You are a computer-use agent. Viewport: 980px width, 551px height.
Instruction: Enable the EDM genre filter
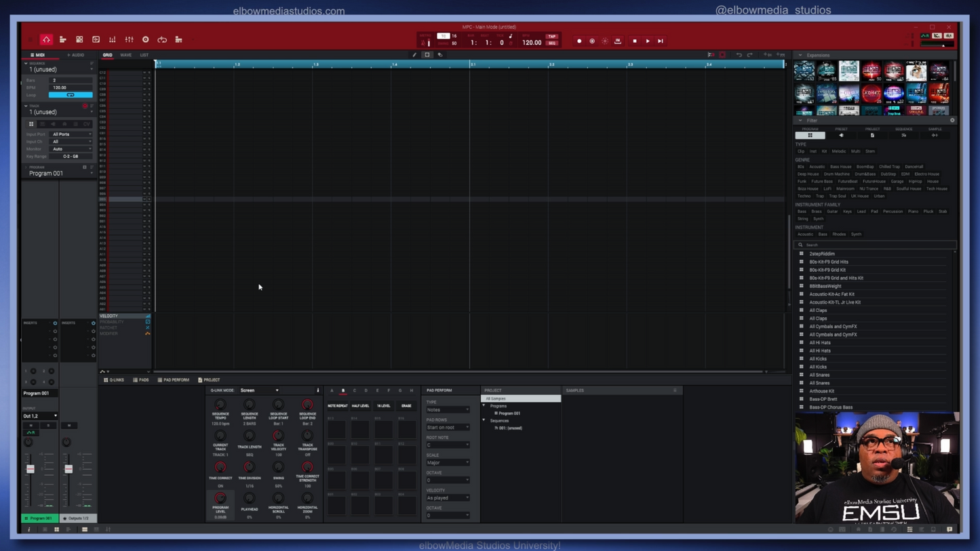tap(905, 174)
